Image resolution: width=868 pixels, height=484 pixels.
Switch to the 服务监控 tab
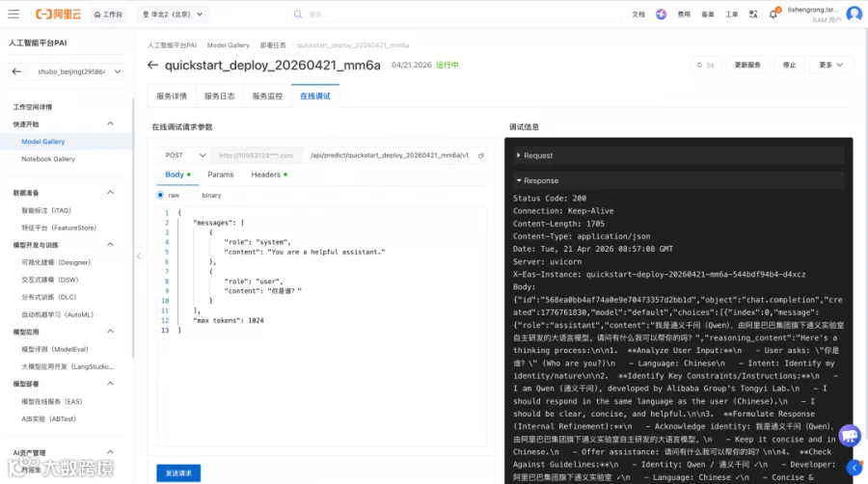(x=267, y=96)
